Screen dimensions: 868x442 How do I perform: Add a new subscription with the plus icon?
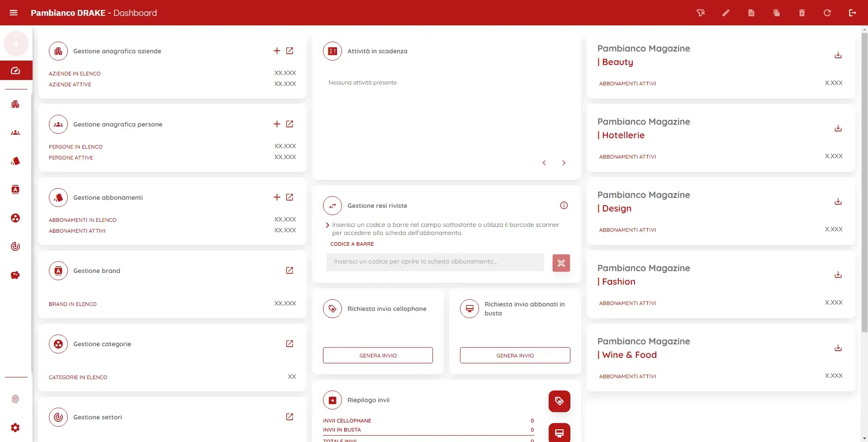pyautogui.click(x=277, y=197)
